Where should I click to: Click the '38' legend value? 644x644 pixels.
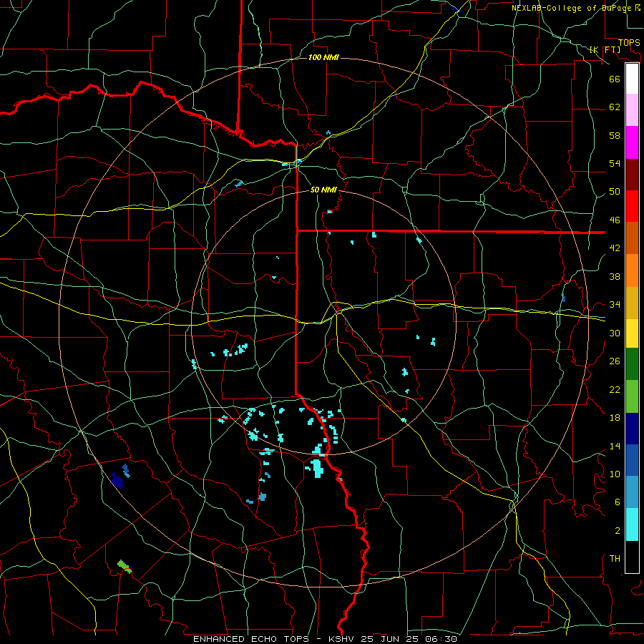pyautogui.click(x=615, y=276)
